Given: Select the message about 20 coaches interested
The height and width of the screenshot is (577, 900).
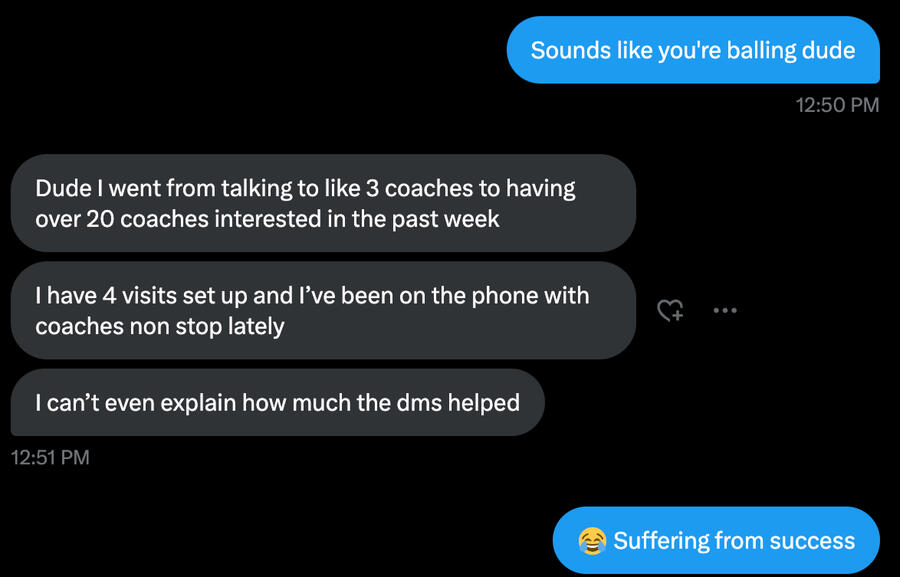Looking at the screenshot, I should tap(323, 203).
